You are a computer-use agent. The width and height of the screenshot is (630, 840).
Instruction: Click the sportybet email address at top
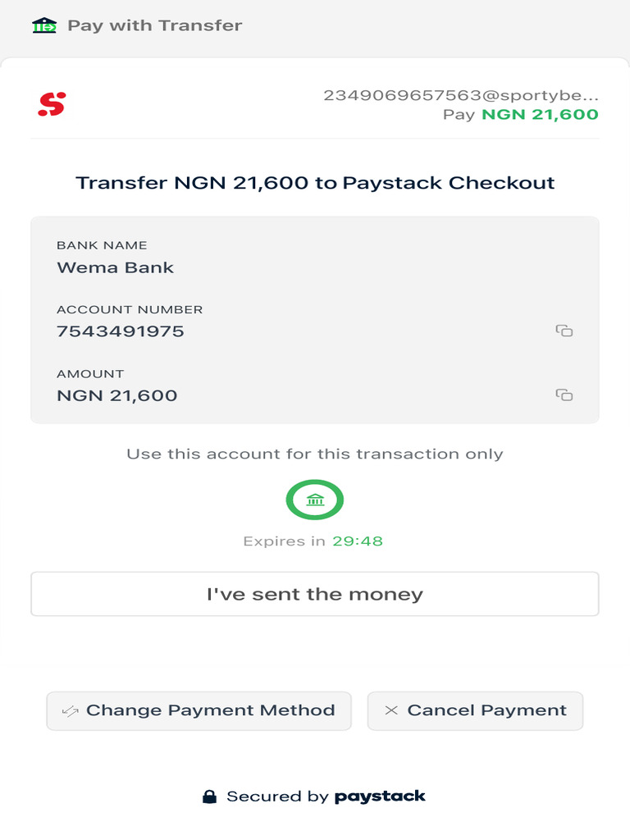point(461,95)
